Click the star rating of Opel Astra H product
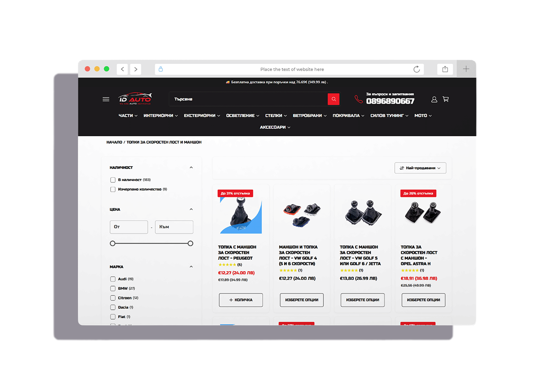The height and width of the screenshot is (392, 560). tap(410, 270)
